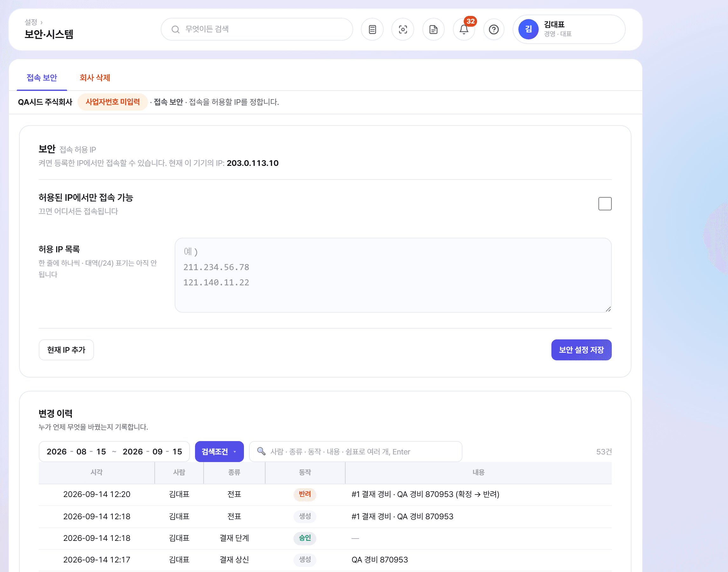Click '#1 결재 경비 · QA 경비 870953 (확정 → 반려)'

click(425, 494)
